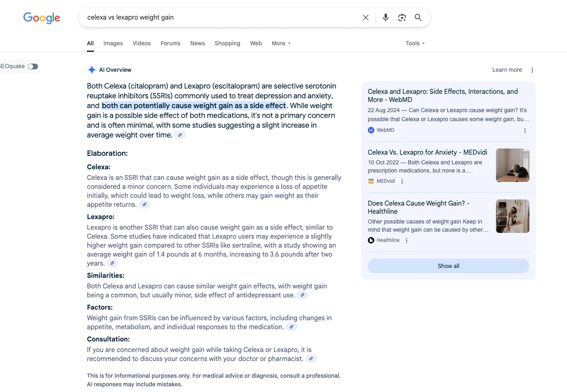Open Google Lens image search icon

tap(402, 18)
